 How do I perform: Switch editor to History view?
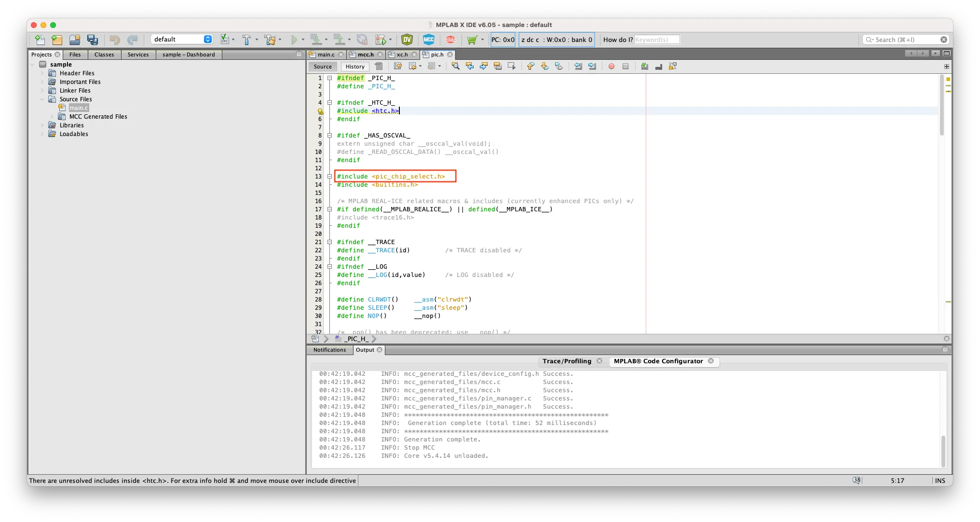(355, 67)
